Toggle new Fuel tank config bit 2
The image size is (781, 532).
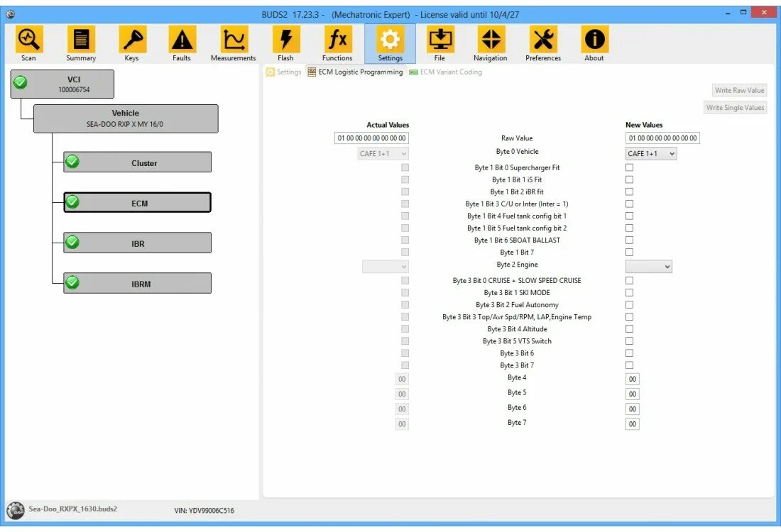point(630,228)
